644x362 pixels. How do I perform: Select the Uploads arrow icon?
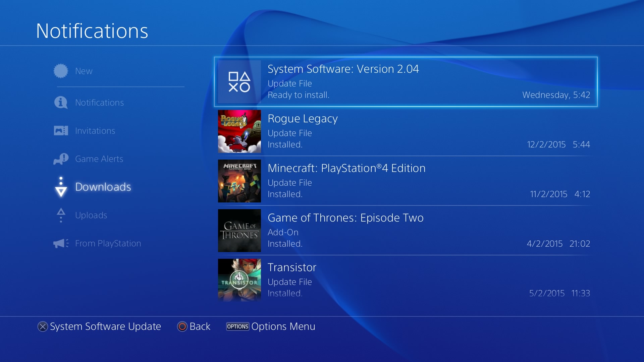[x=61, y=215]
